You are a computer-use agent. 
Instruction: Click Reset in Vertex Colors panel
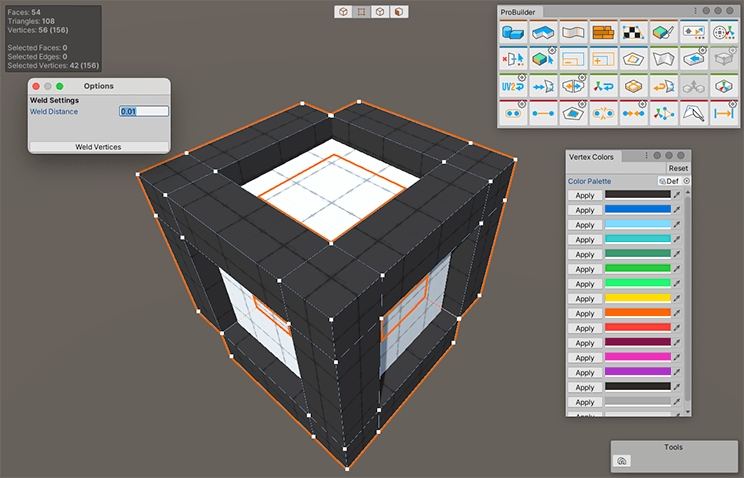678,168
